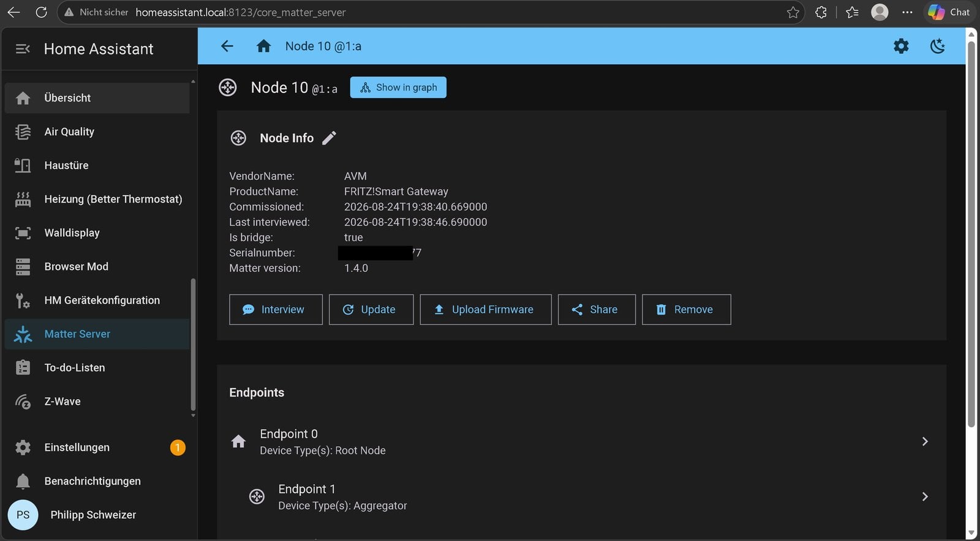Click the Nicht sicher security warning
The height and width of the screenshot is (541, 980).
pos(96,12)
